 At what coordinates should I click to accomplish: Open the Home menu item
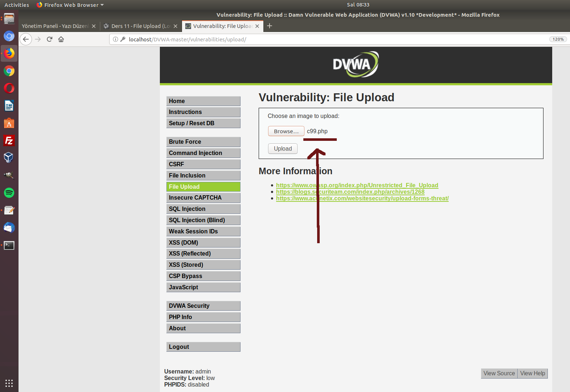[x=203, y=101]
